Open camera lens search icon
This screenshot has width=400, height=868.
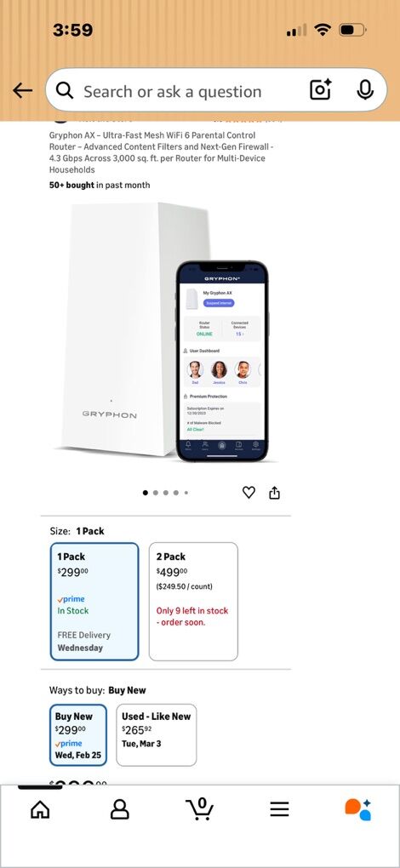pyautogui.click(x=320, y=89)
